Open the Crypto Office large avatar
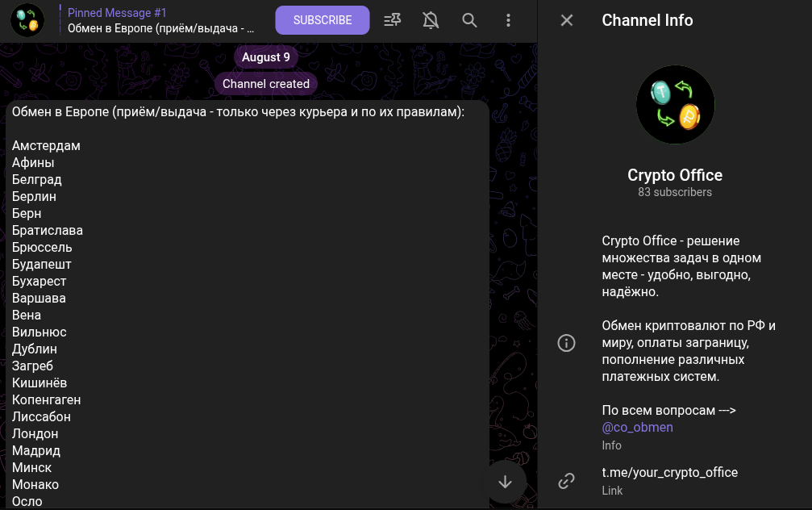Image resolution: width=812 pixels, height=510 pixels. 675,105
